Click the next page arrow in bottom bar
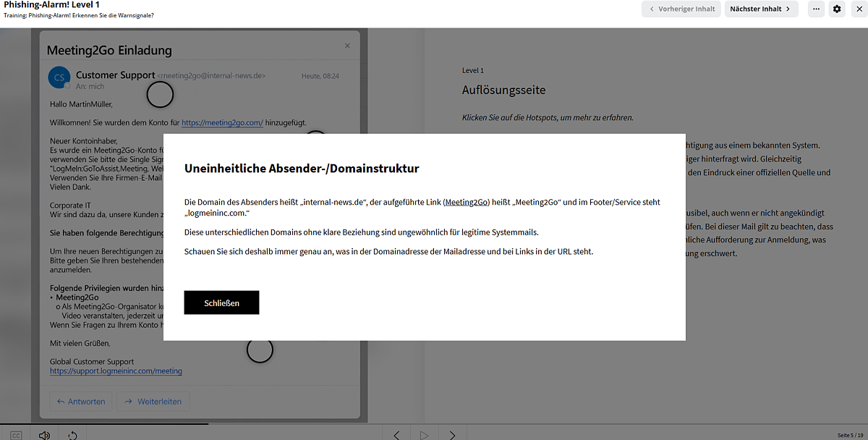 [453, 435]
